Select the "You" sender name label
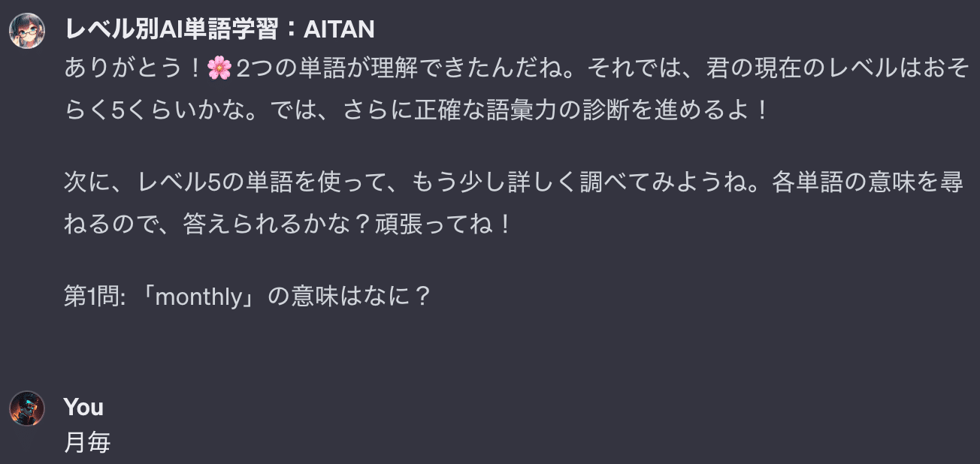 tap(83, 407)
